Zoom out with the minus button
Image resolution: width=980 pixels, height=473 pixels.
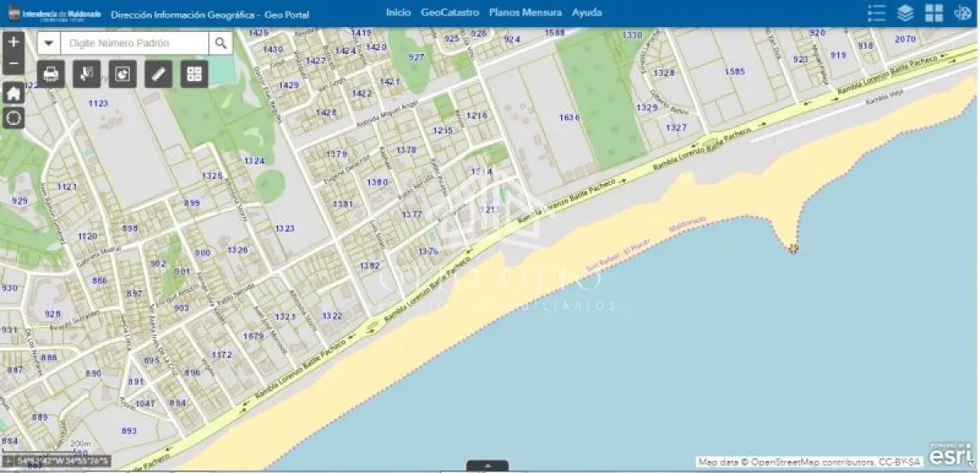(13, 63)
